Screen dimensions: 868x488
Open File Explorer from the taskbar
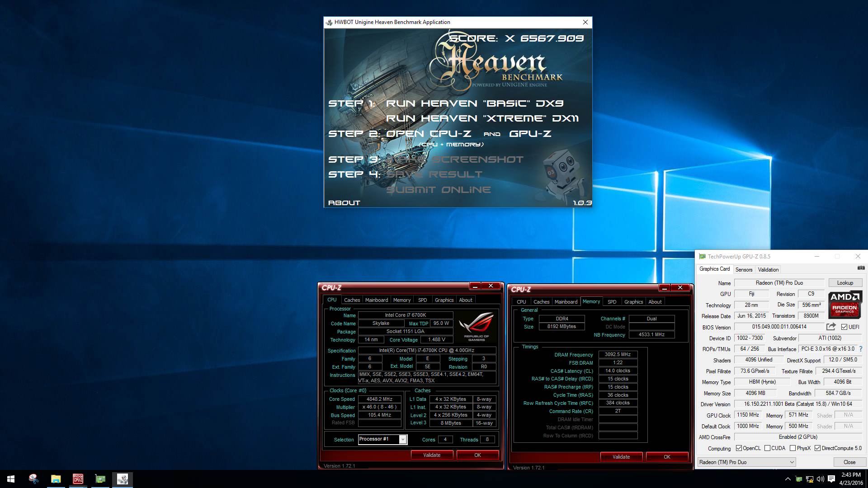click(56, 479)
